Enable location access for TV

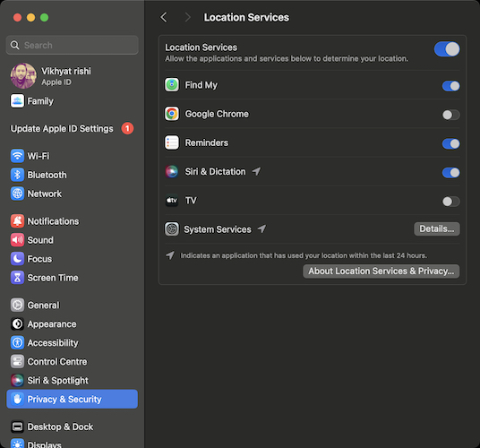point(450,202)
